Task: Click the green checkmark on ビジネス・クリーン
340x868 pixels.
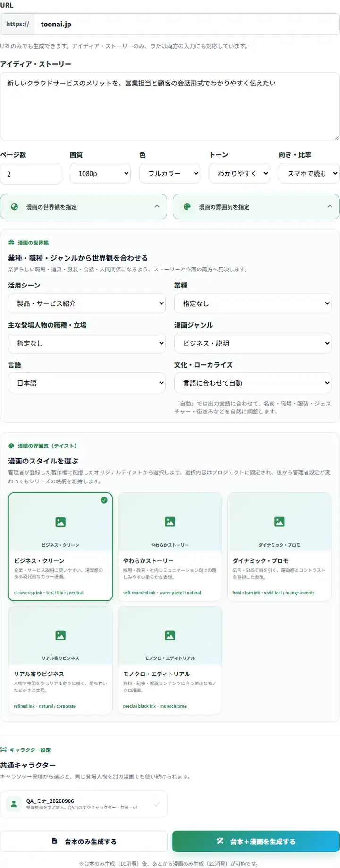Action: (x=104, y=500)
